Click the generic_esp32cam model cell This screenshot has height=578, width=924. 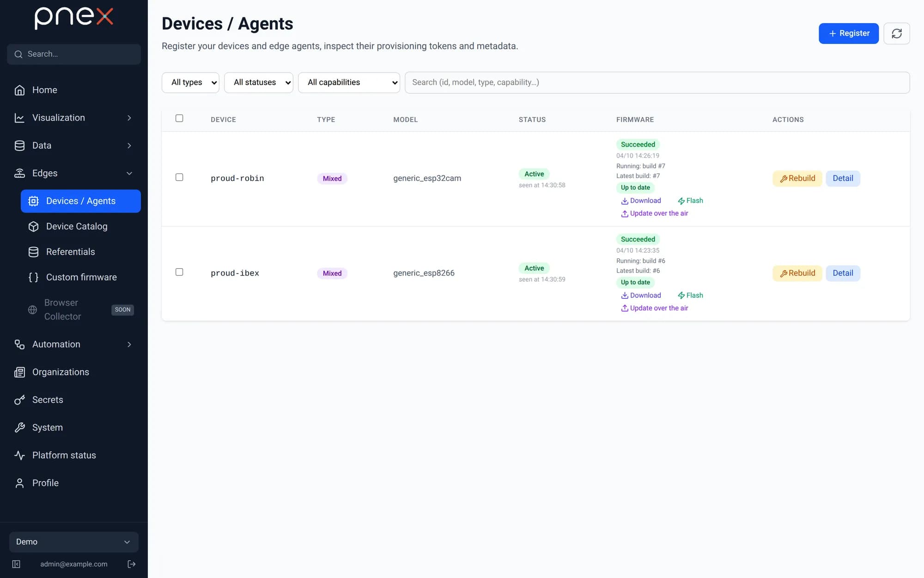tap(427, 178)
